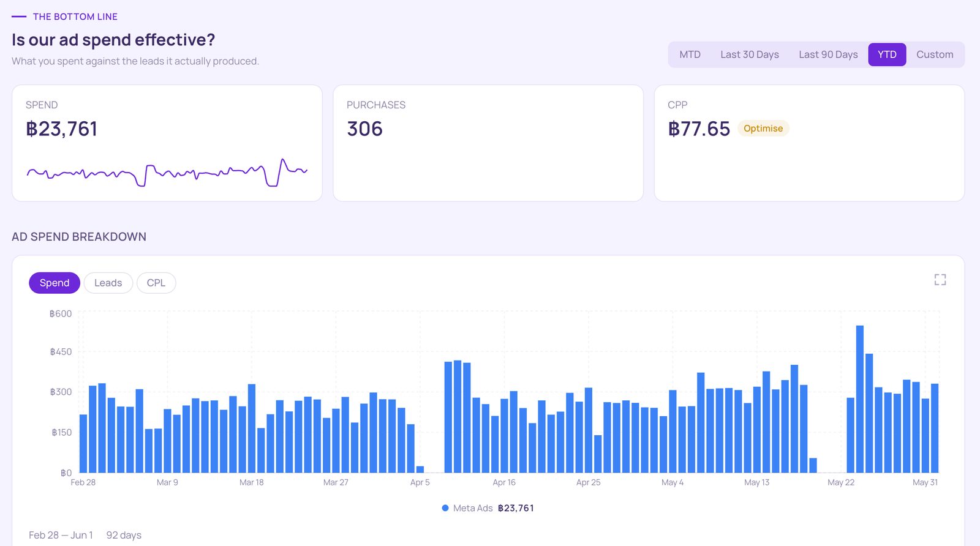This screenshot has height=546, width=980.
Task: Click the ฿450 y-axis label
Action: tap(61, 352)
